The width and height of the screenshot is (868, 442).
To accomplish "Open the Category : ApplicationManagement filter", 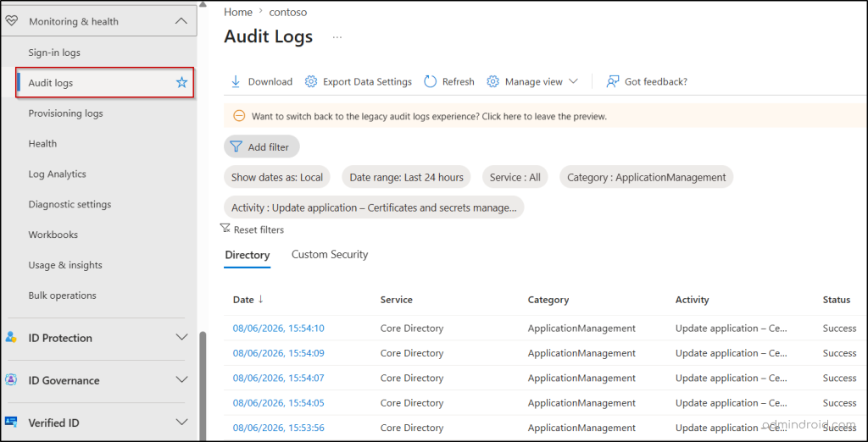I will (646, 178).
